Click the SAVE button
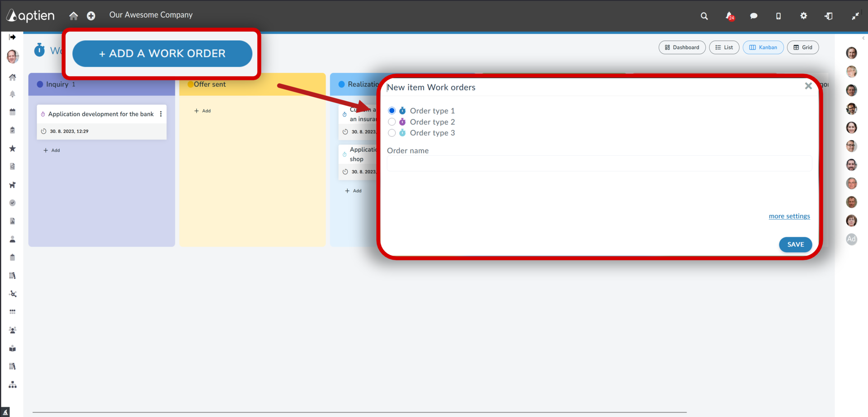This screenshot has width=868, height=417. coord(795,244)
